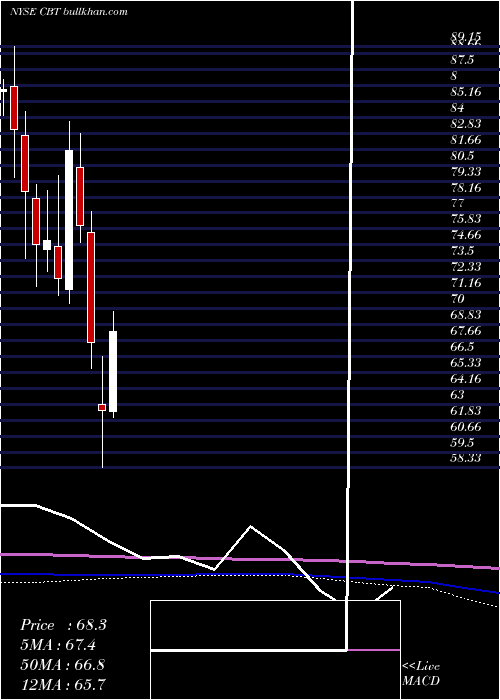This screenshot has height=700, width=500.
Task: Select the 71.16 price axis label
Action: pos(466,283)
